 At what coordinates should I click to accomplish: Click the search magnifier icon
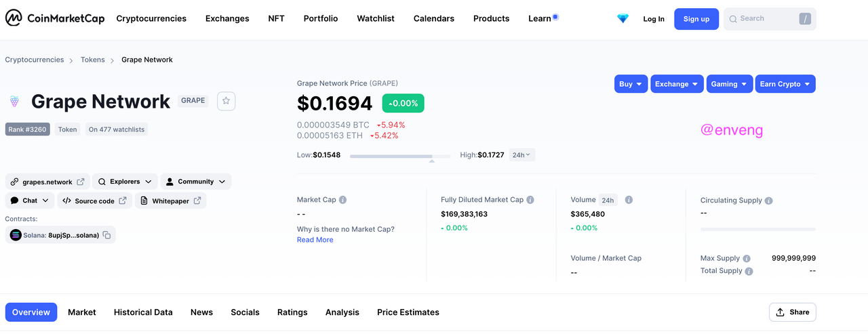point(733,19)
